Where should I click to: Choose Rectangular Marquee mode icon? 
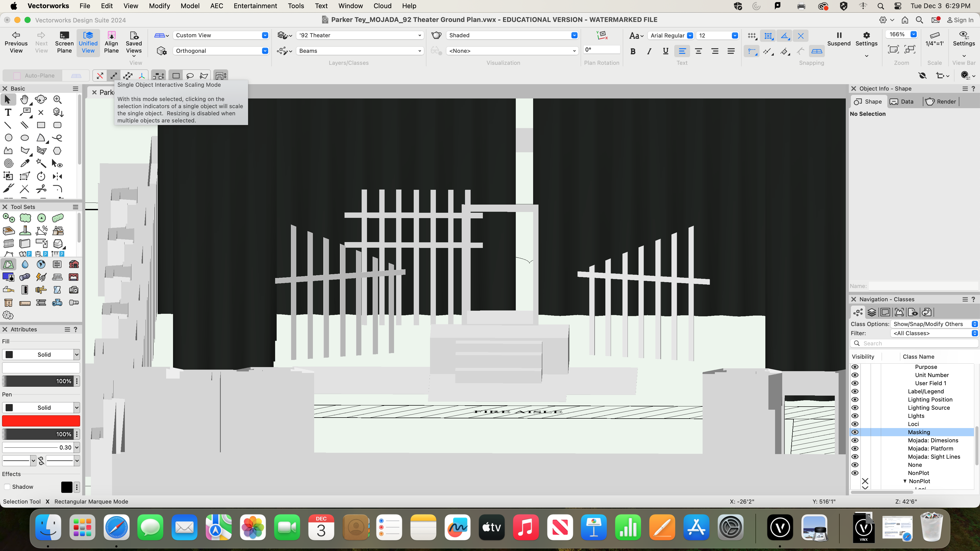(x=176, y=76)
